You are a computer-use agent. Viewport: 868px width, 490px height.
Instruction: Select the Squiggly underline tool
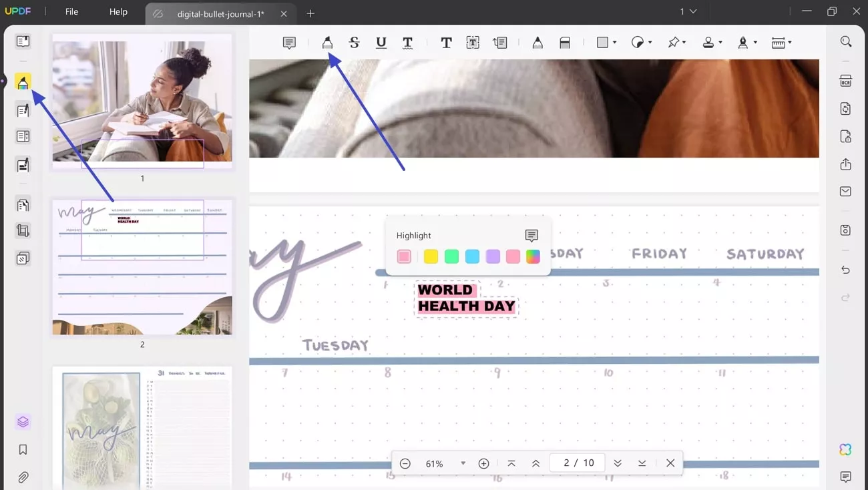[407, 42]
